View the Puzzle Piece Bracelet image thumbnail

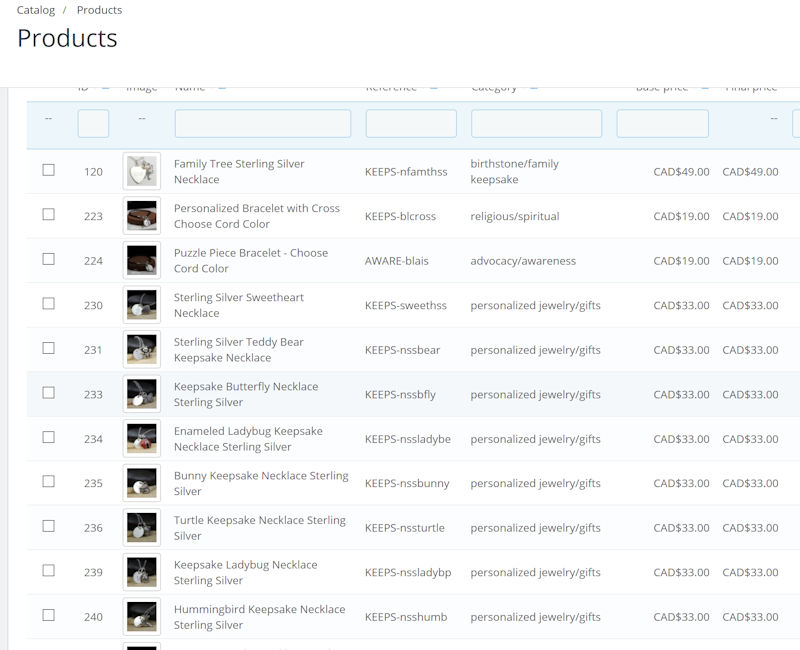coord(142,260)
